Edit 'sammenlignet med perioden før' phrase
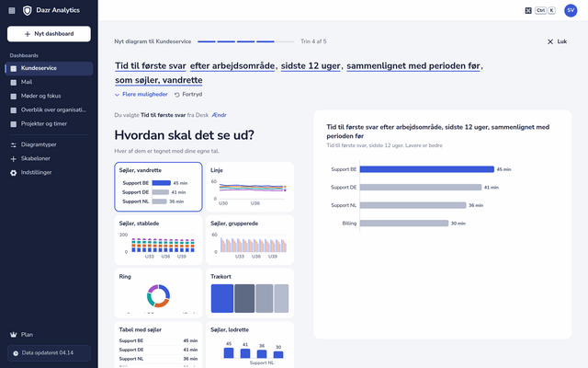Image resolution: width=588 pixels, height=368 pixels. 413,66
